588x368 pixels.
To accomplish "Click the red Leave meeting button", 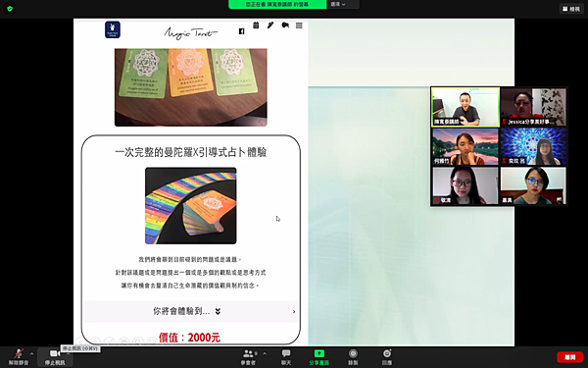I will pyautogui.click(x=569, y=357).
